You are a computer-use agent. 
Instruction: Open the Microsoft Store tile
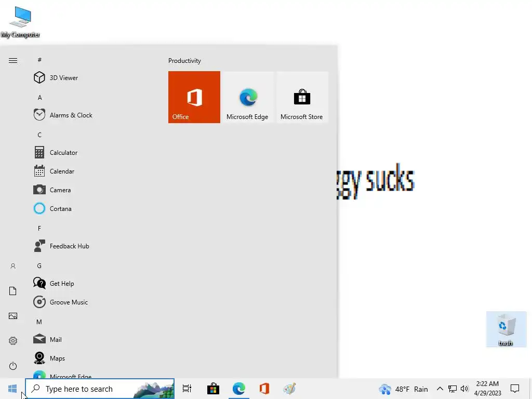pyautogui.click(x=302, y=97)
